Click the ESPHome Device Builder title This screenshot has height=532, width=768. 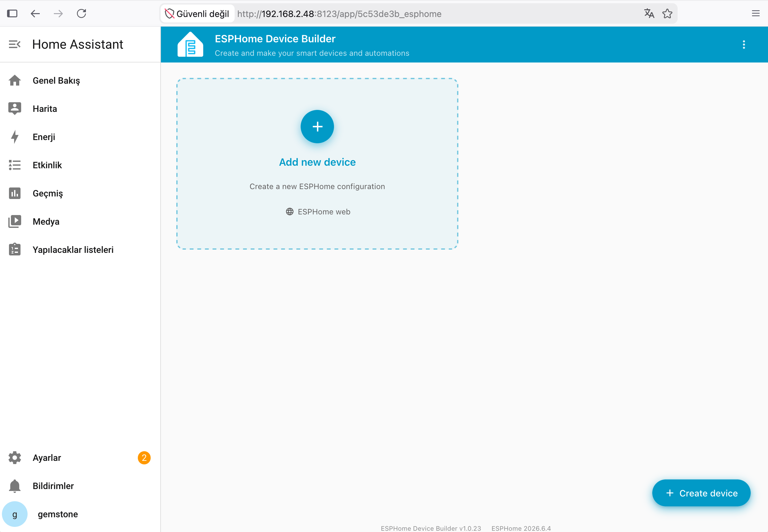point(275,39)
